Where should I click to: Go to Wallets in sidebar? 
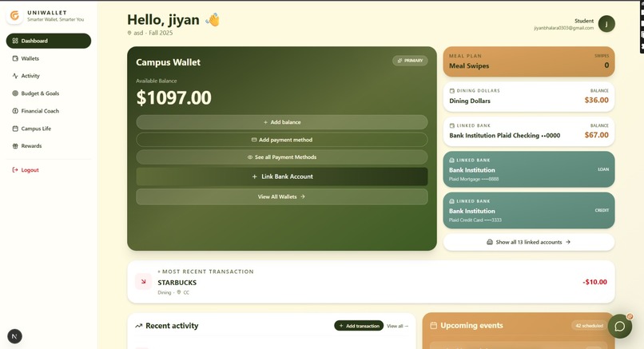click(49, 58)
